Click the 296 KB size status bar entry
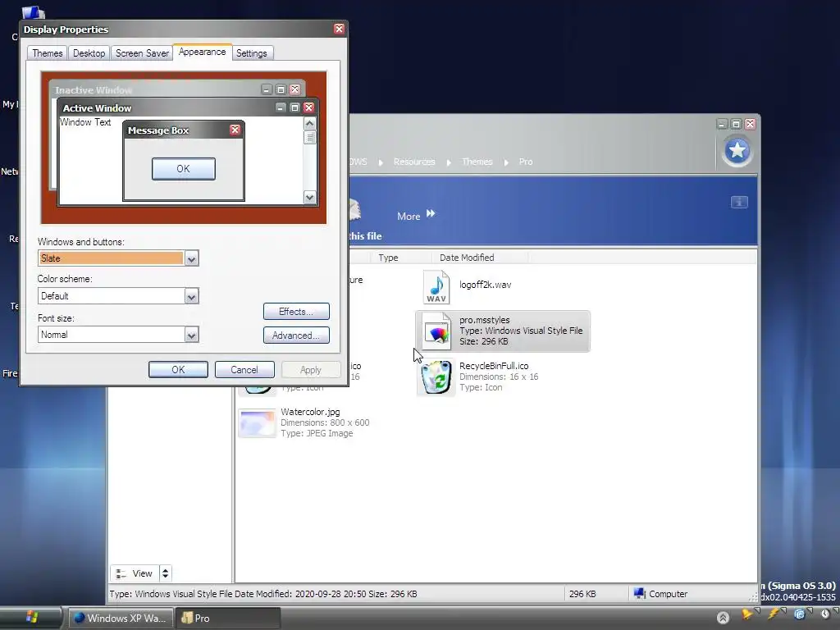The image size is (840, 630). (582, 594)
